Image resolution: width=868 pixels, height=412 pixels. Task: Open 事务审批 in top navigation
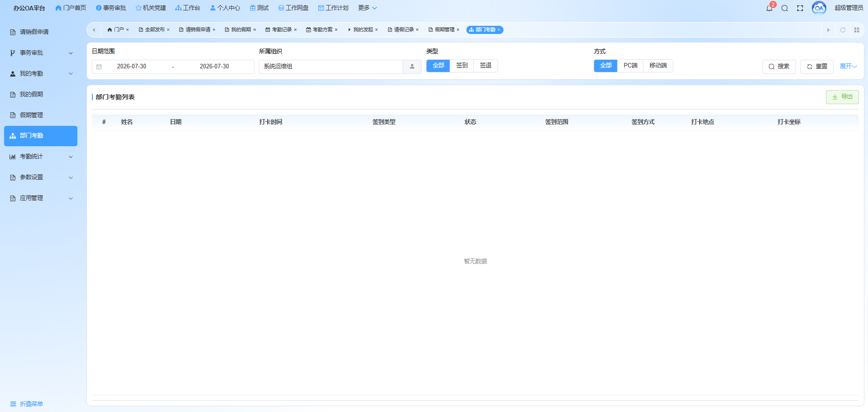point(111,8)
